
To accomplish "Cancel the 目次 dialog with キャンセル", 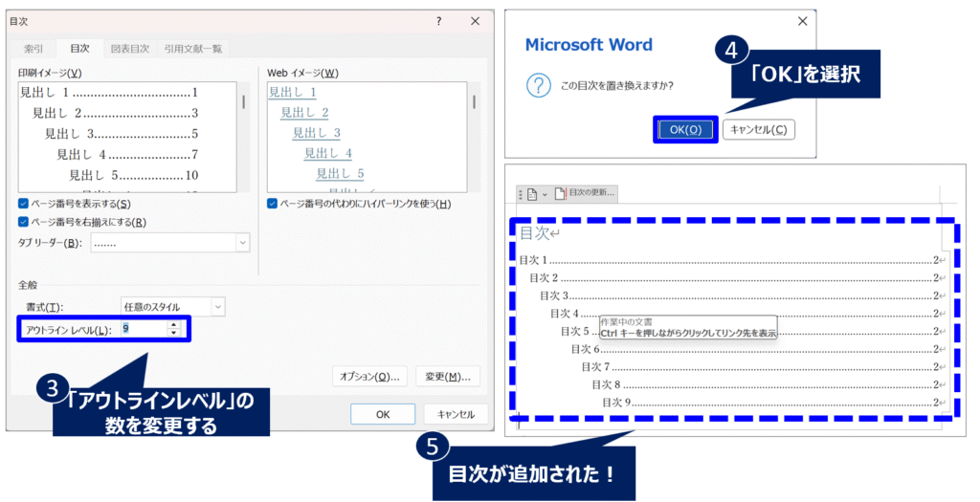I will point(456,414).
